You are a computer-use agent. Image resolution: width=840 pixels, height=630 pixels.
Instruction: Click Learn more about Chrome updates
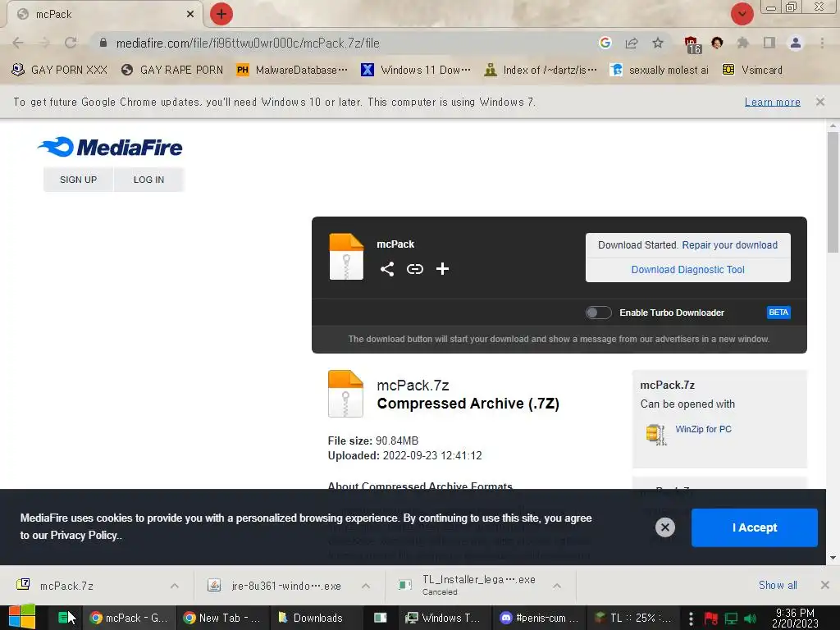(773, 102)
